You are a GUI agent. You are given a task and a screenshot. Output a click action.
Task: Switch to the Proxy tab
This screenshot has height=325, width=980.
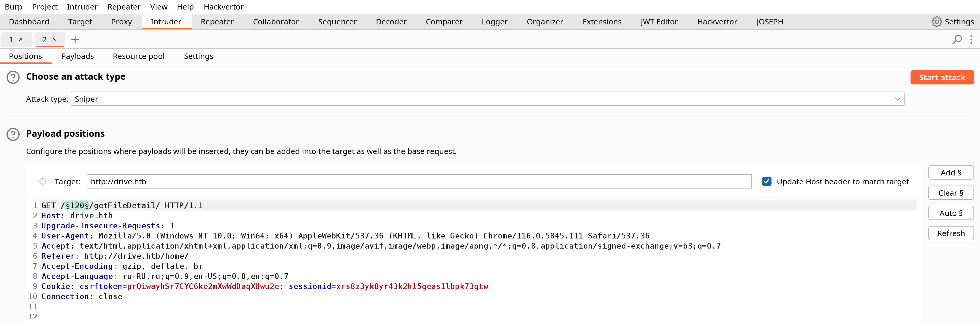pos(121,22)
